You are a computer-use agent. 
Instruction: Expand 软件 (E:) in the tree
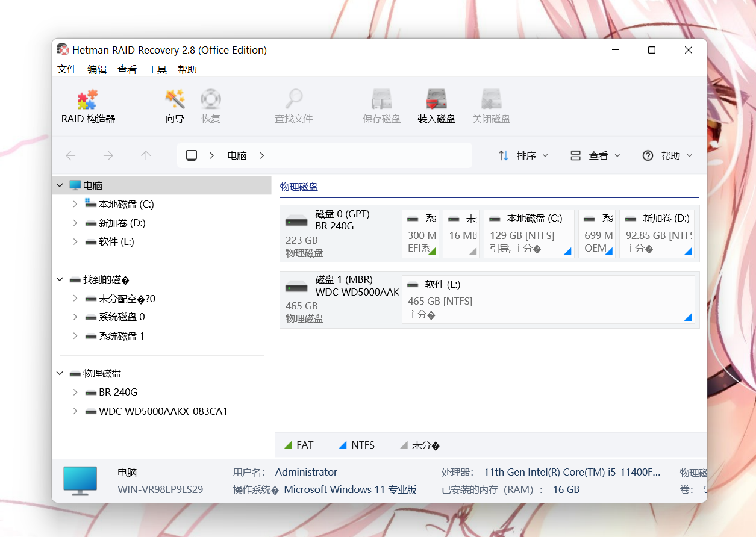pyautogui.click(x=75, y=241)
